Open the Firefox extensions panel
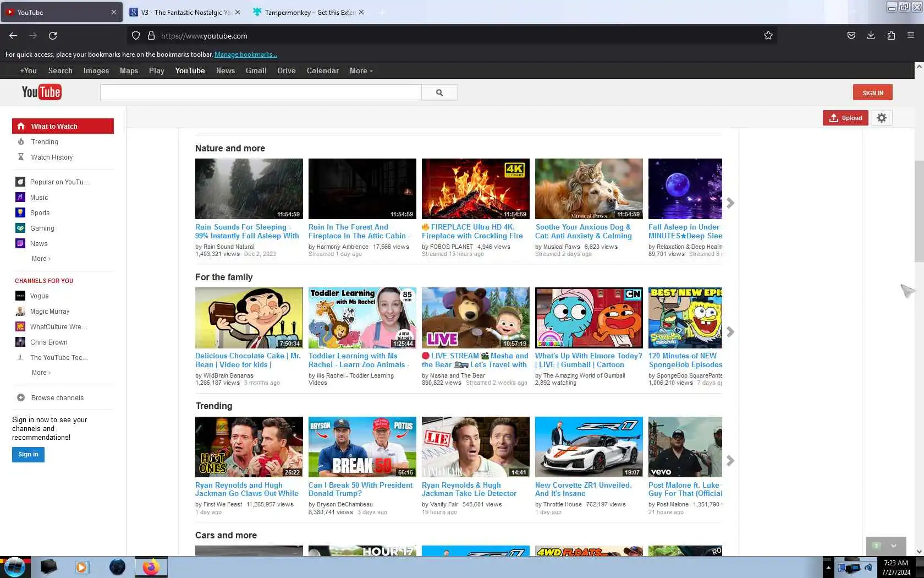This screenshot has height=578, width=924. (891, 36)
